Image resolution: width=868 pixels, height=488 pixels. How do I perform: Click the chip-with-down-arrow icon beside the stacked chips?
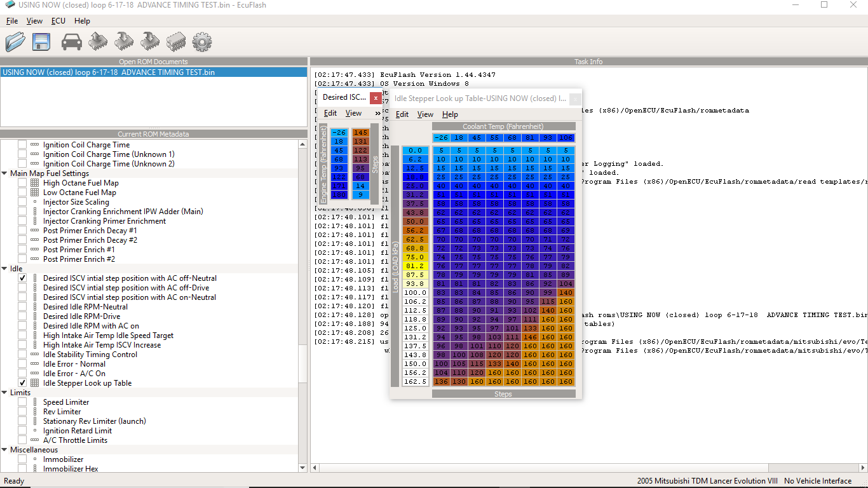pos(150,42)
